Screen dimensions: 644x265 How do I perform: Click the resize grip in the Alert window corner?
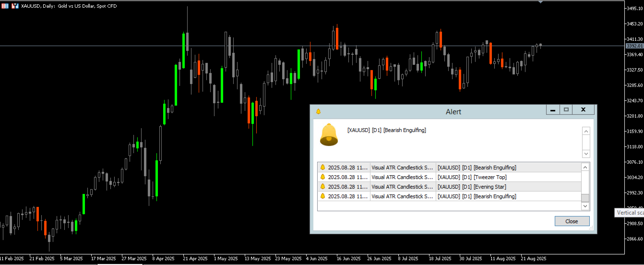coord(591,228)
